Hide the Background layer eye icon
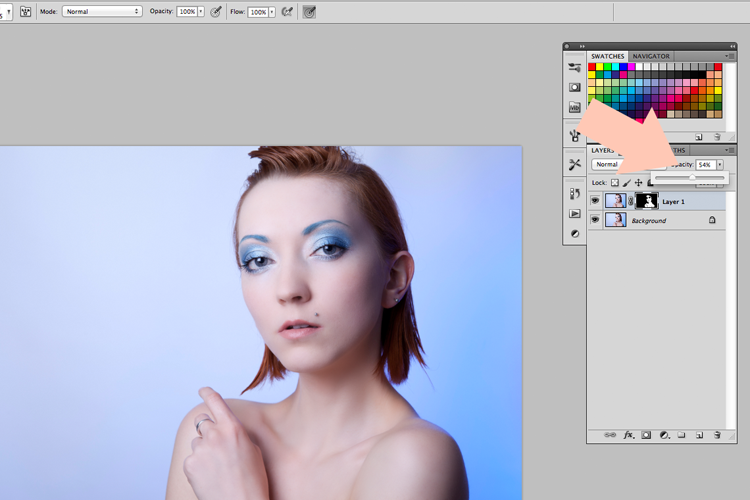Image resolution: width=750 pixels, height=500 pixels. (x=595, y=220)
